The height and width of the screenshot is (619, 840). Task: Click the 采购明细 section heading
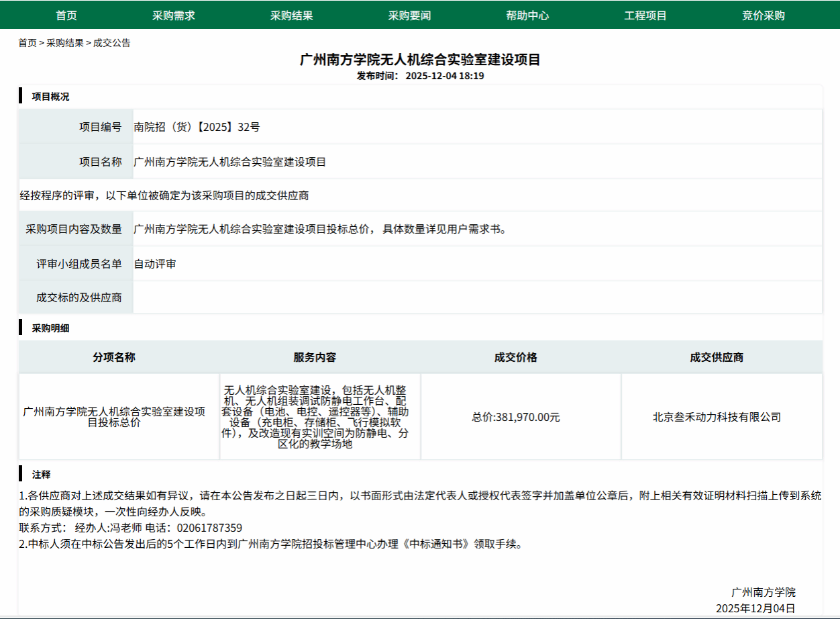50,328
